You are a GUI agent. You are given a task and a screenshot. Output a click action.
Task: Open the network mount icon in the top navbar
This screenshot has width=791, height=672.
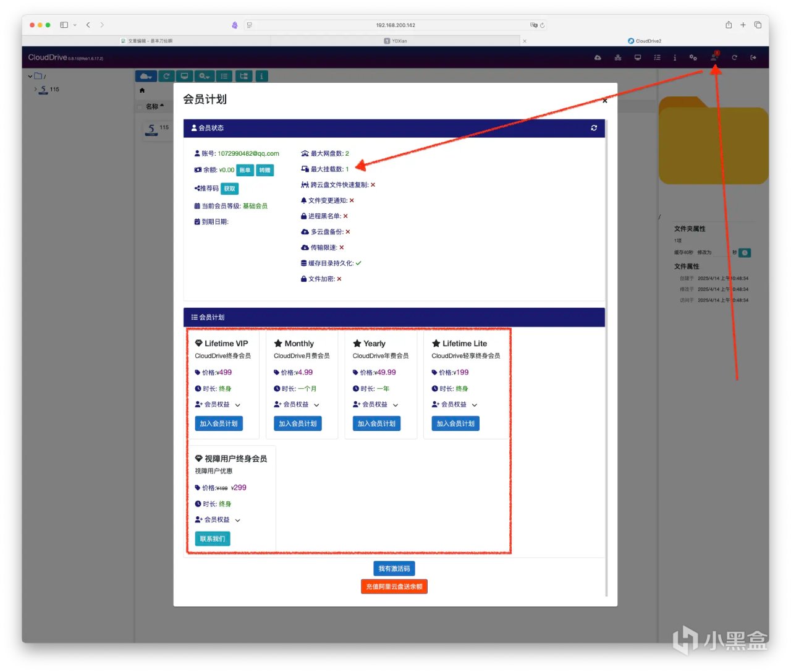pyautogui.click(x=618, y=57)
